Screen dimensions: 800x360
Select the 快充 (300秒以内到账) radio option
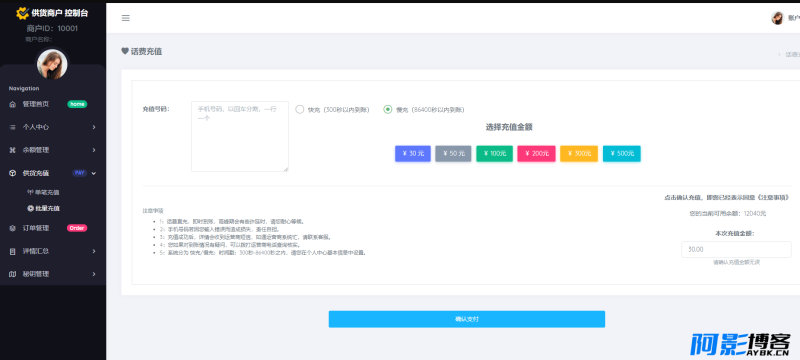299,109
